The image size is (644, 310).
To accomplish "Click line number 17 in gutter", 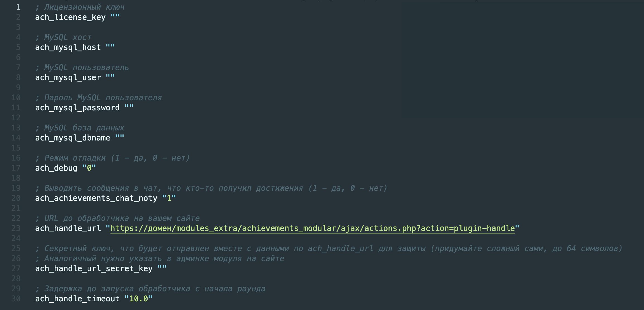I will pos(16,168).
